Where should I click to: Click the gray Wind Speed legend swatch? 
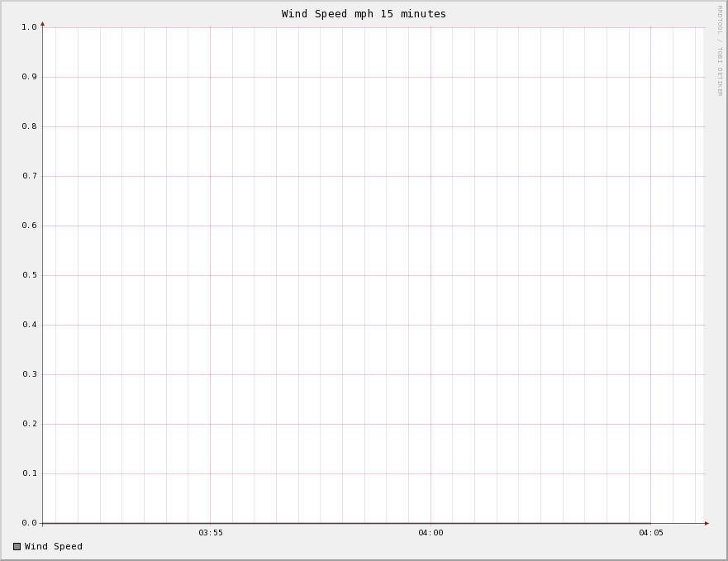tap(17, 546)
